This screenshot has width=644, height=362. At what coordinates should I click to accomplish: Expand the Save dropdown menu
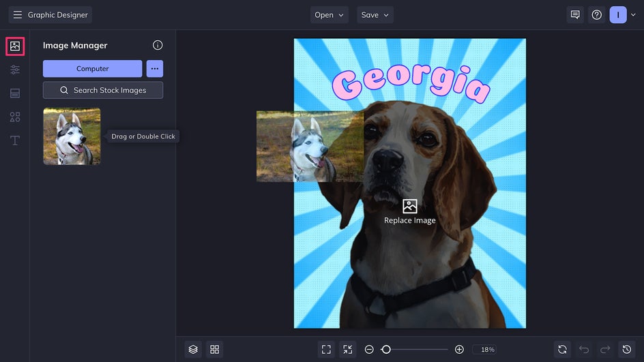(375, 15)
